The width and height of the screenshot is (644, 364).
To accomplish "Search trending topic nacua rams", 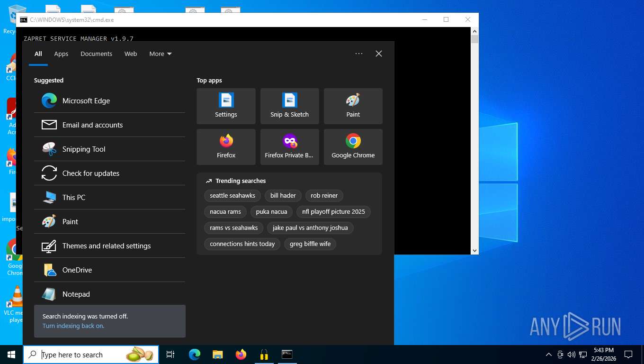I will [x=225, y=211].
